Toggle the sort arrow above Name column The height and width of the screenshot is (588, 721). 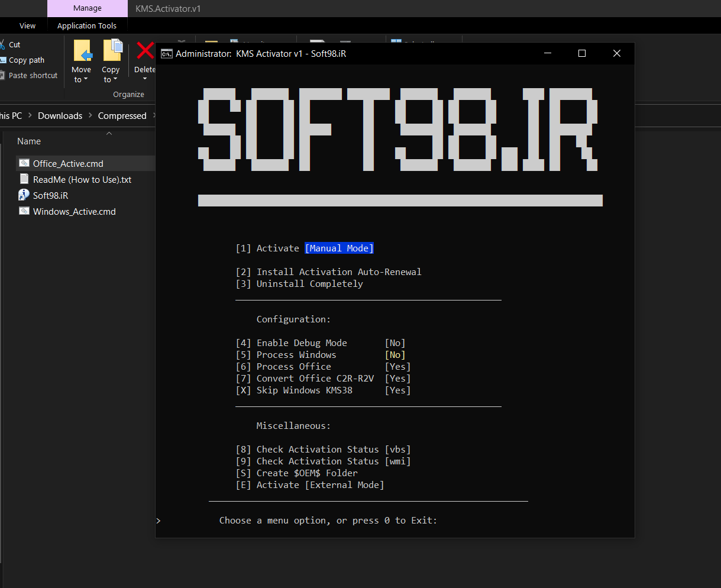pyautogui.click(x=109, y=133)
